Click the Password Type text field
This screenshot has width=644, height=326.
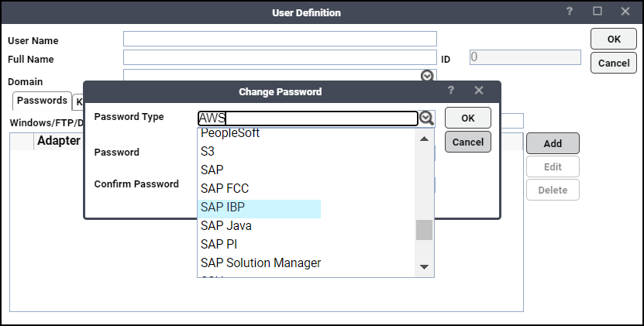click(308, 118)
